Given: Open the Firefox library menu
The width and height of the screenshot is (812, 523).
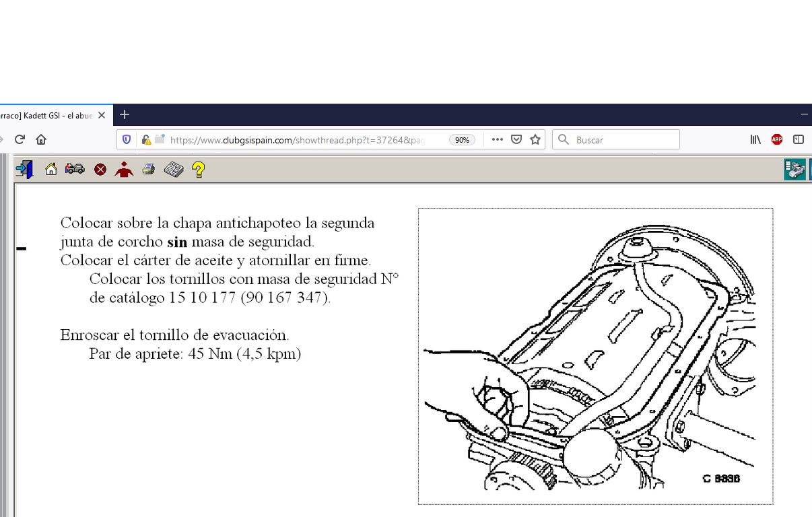Looking at the screenshot, I should (x=755, y=140).
